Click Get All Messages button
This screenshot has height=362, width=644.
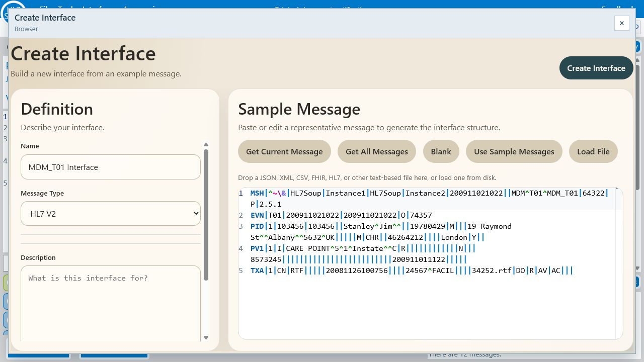click(377, 151)
